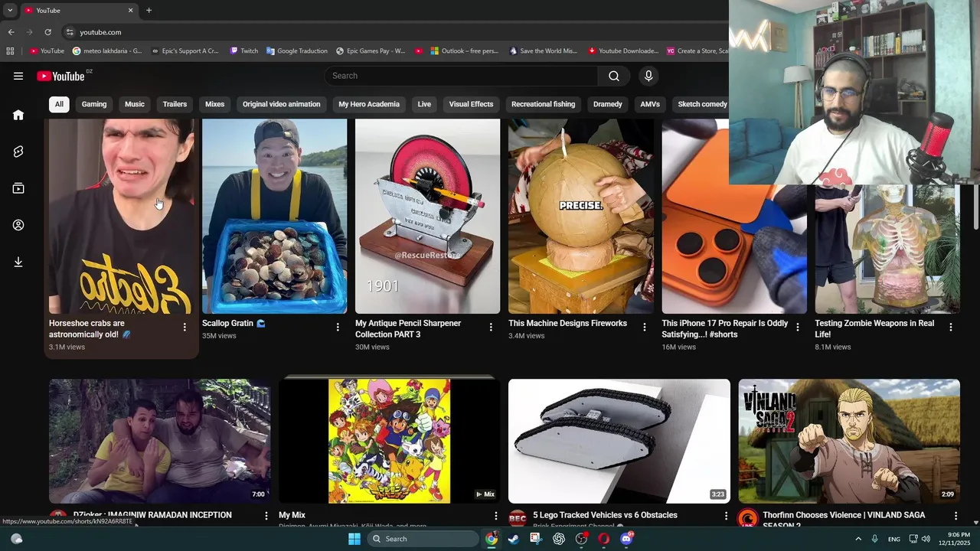Open options for Machine Designs Fireworks short
The height and width of the screenshot is (551, 980).
click(x=644, y=327)
